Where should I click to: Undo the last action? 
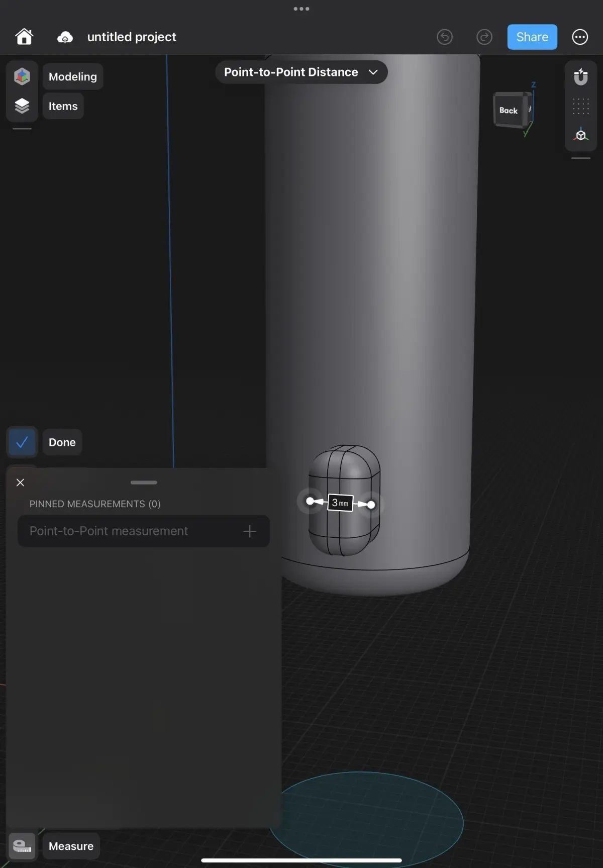pyautogui.click(x=445, y=37)
